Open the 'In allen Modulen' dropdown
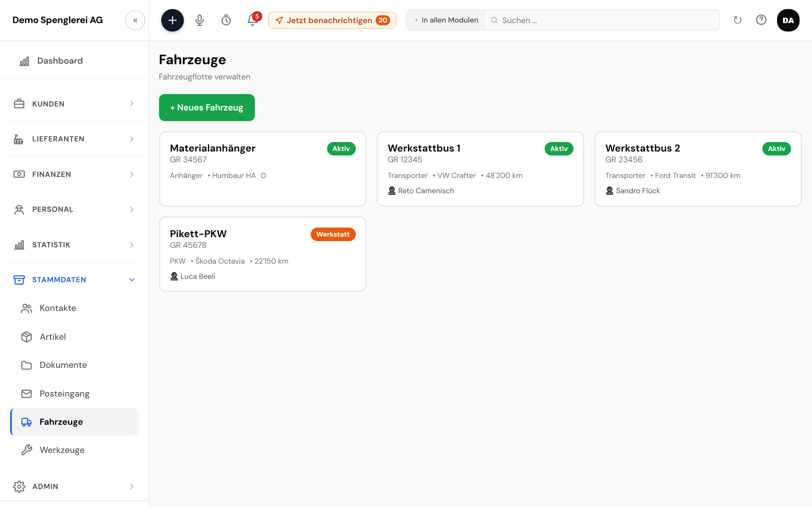Image resolution: width=812 pixels, height=507 pixels. [x=445, y=20]
